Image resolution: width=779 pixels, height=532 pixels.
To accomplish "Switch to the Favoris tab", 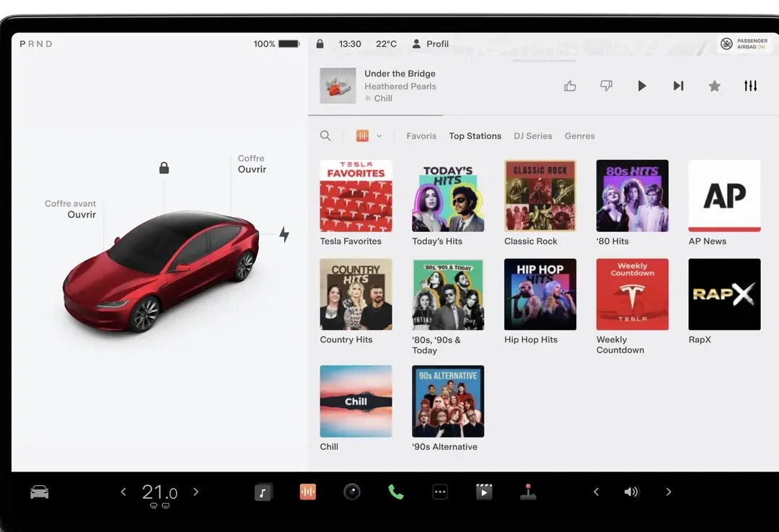I will (x=421, y=136).
